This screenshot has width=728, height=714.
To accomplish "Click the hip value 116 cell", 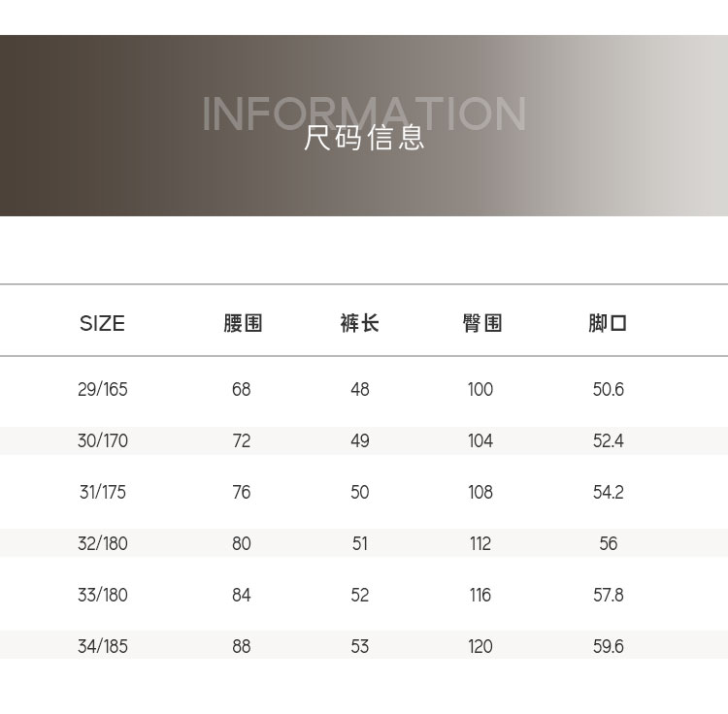I will click(x=480, y=596).
